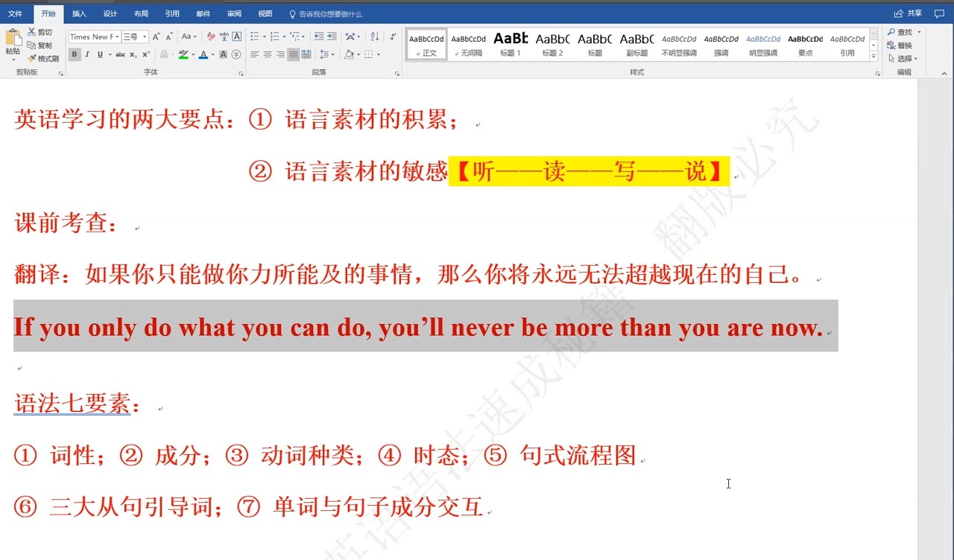954x560 pixels.
Task: Click the text effects (outlined A) icon
Action: coord(164,54)
